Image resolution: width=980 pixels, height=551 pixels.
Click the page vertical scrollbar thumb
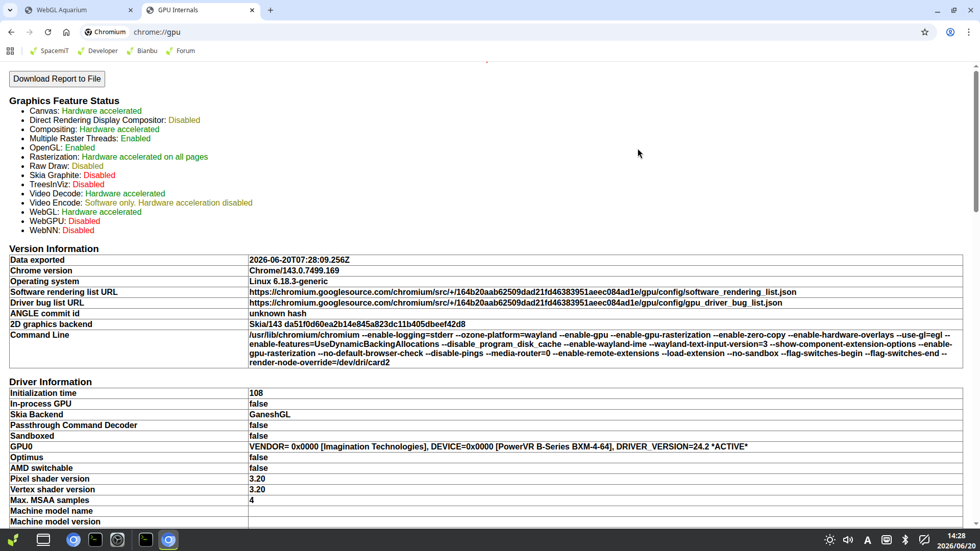[976, 141]
